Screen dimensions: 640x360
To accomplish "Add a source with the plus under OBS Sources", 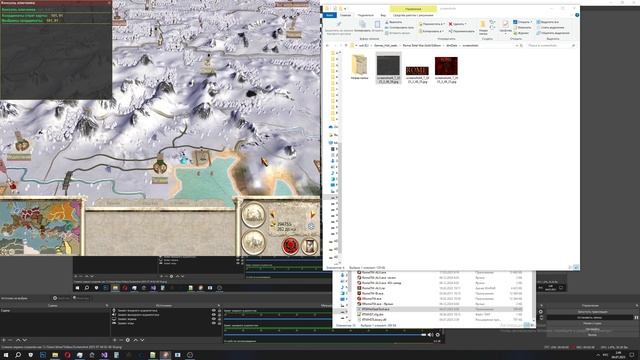I will tap(115, 340).
